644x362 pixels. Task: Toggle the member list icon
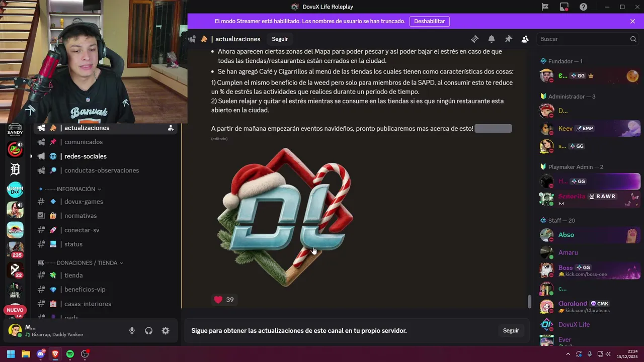tap(525, 39)
